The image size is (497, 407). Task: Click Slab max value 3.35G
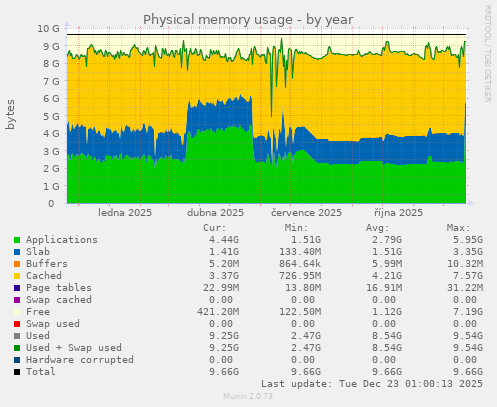point(468,252)
